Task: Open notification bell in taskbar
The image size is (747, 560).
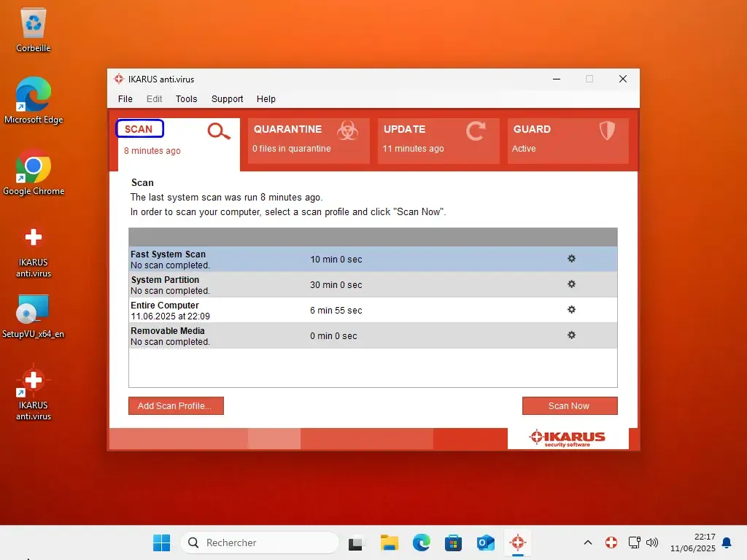Action: pyautogui.click(x=727, y=542)
